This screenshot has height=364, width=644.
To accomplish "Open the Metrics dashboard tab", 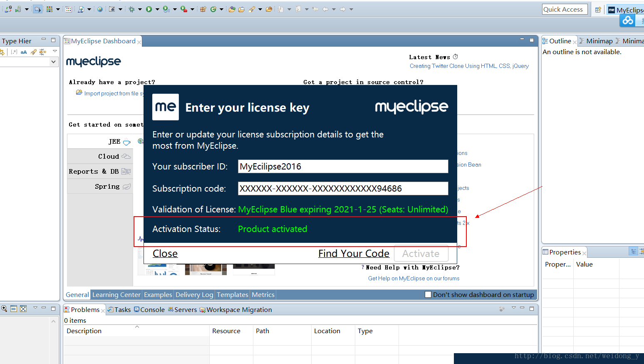I will 263,294.
